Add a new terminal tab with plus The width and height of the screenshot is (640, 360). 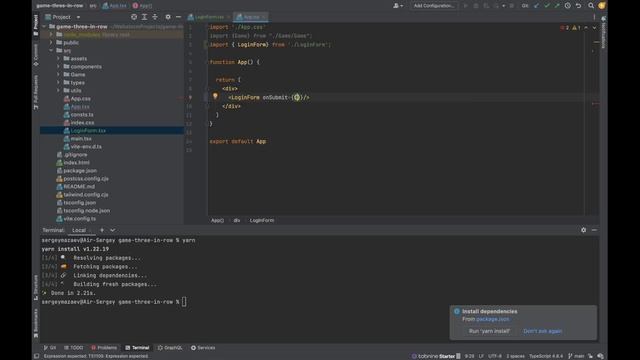pyautogui.click(x=102, y=230)
